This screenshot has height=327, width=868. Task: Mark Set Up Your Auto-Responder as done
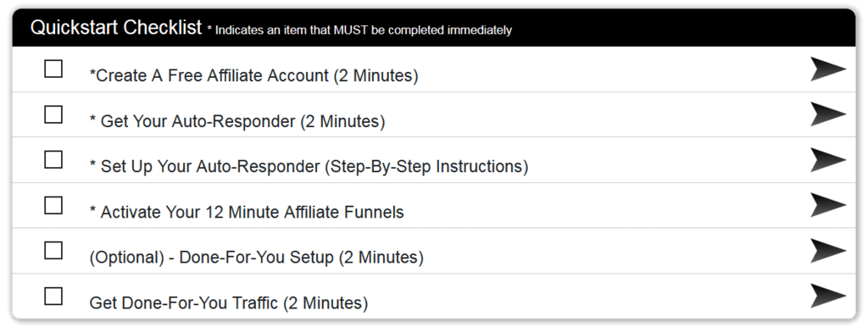pos(53,159)
